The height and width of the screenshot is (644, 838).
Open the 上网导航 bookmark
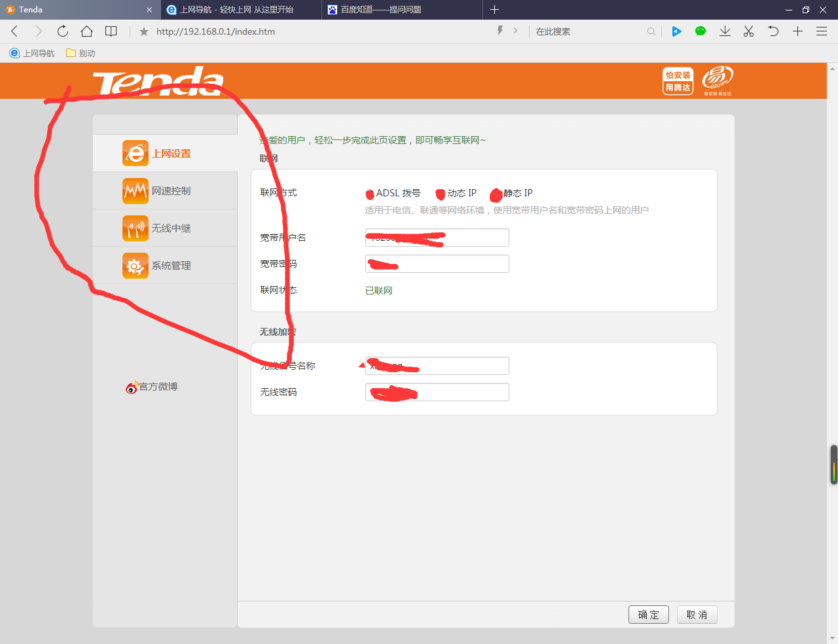(32, 53)
